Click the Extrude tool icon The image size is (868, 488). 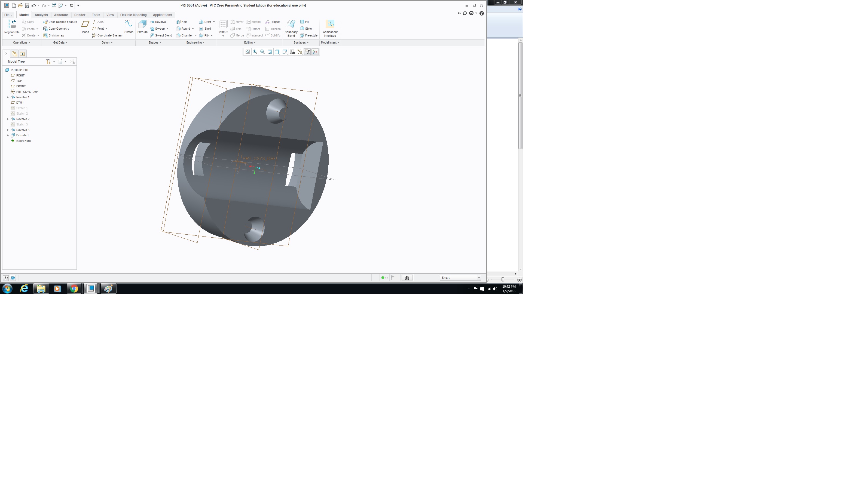[x=142, y=27]
